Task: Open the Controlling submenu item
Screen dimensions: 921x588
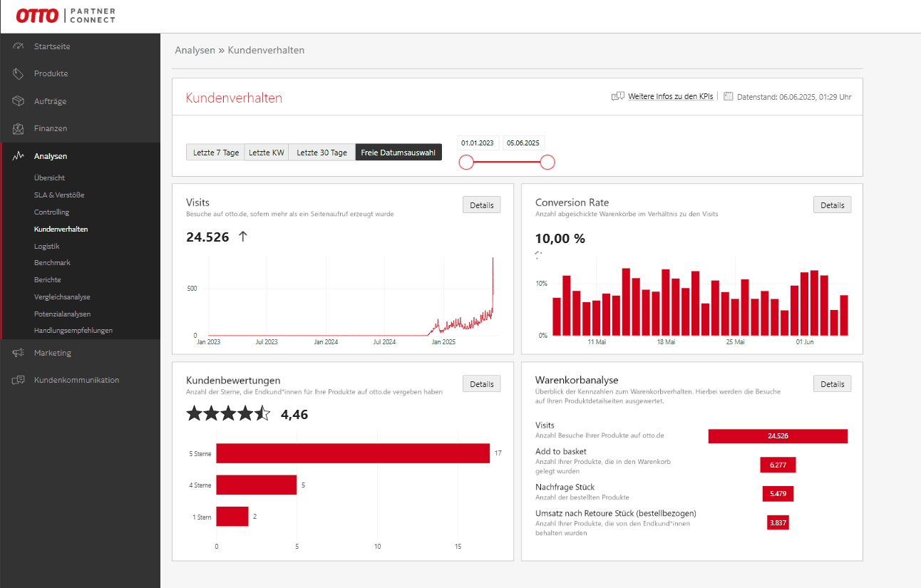Action: [x=51, y=212]
